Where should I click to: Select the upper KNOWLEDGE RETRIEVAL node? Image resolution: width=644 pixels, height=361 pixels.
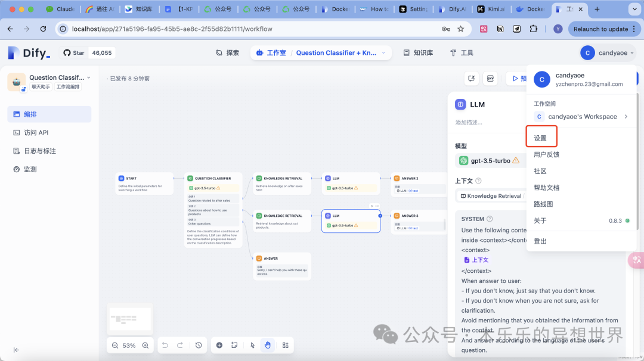282,183
